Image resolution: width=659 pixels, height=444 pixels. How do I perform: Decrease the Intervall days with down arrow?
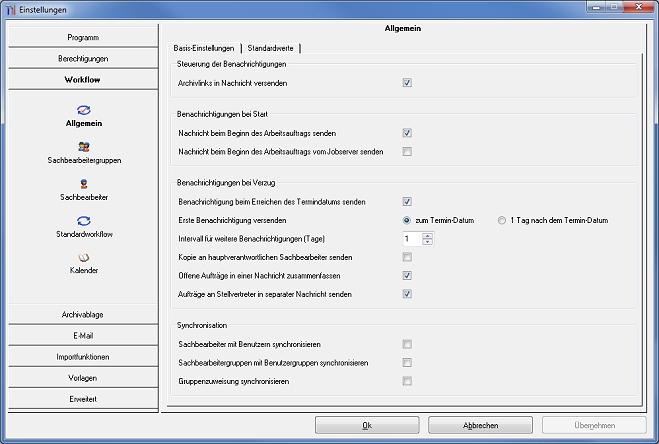[428, 243]
